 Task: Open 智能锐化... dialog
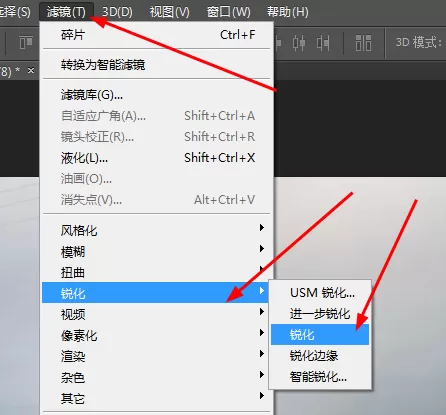[x=320, y=376]
